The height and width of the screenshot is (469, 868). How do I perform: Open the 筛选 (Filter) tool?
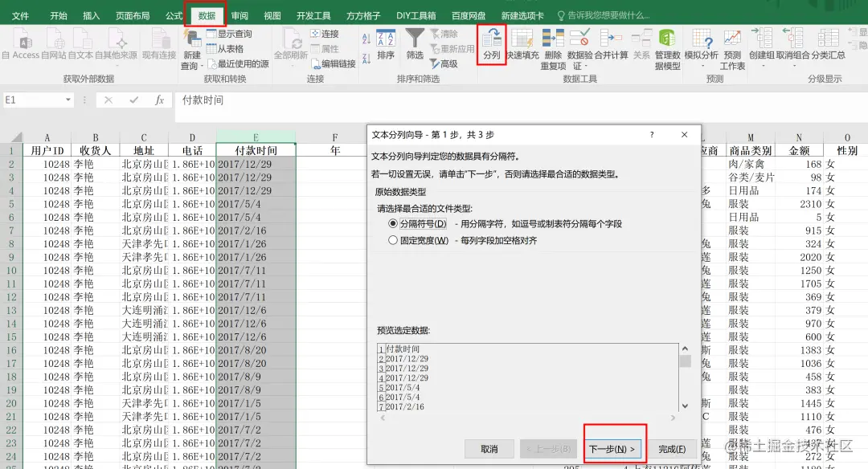413,46
